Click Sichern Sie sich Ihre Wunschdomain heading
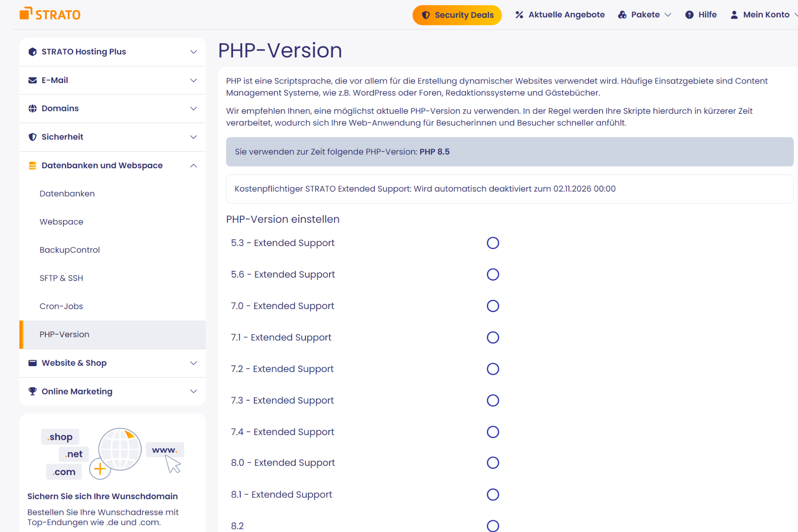Viewport: 798px width, 532px height. (x=102, y=496)
